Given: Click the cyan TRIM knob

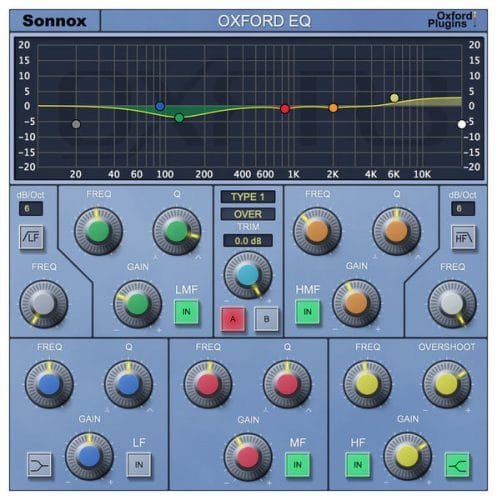Looking at the screenshot, I should [248, 275].
